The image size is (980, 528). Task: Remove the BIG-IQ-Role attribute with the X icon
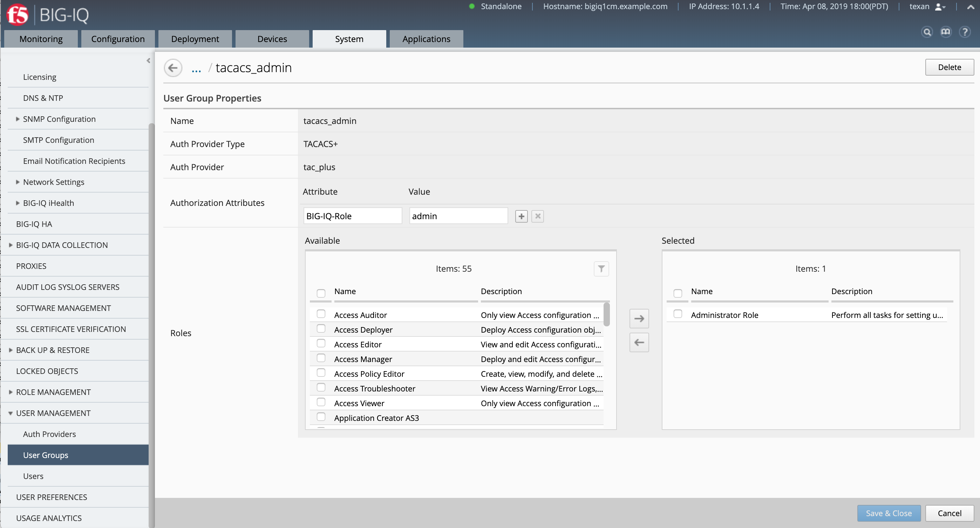(x=538, y=216)
